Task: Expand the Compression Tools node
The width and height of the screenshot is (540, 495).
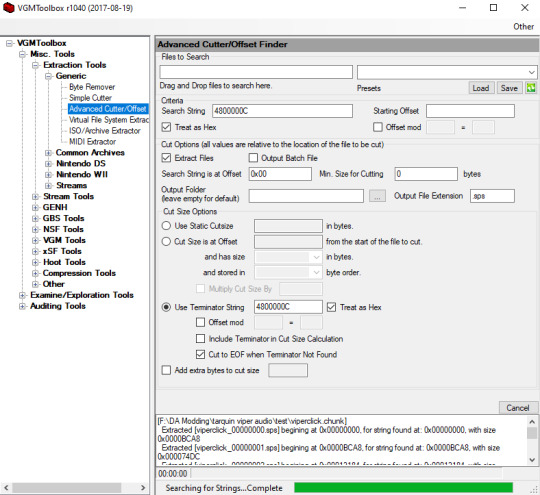Action: (35, 273)
